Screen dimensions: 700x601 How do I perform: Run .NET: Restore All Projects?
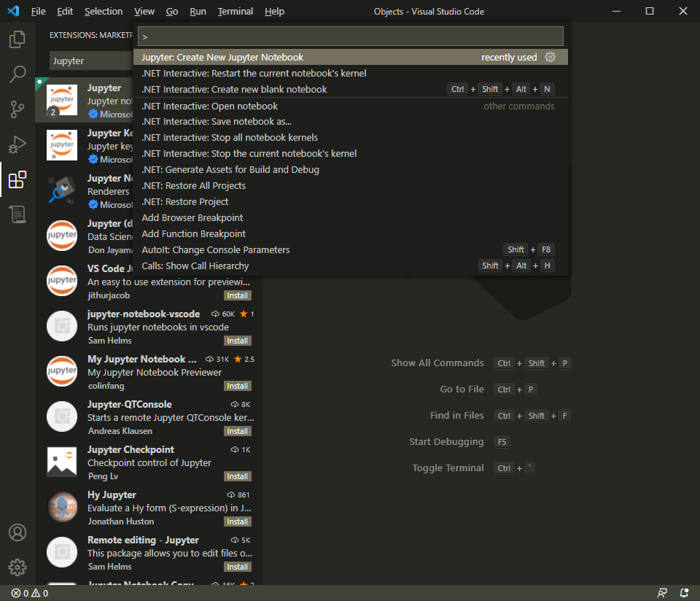pos(351,186)
